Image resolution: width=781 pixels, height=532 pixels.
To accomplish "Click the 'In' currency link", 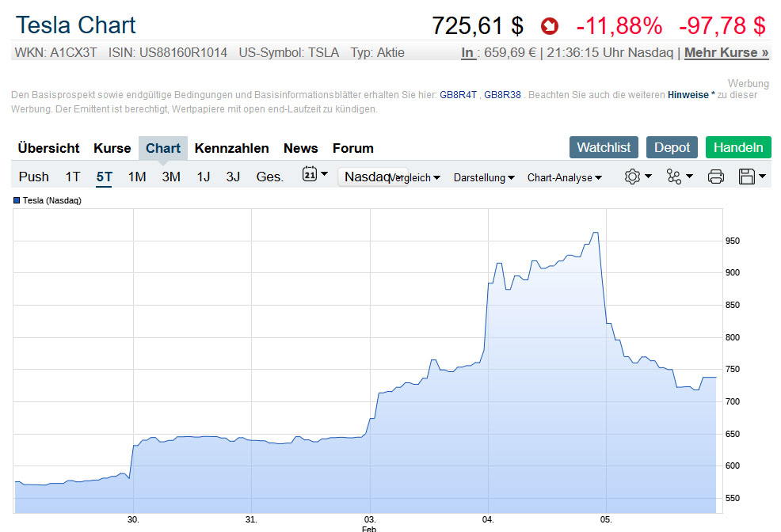I will coord(467,52).
